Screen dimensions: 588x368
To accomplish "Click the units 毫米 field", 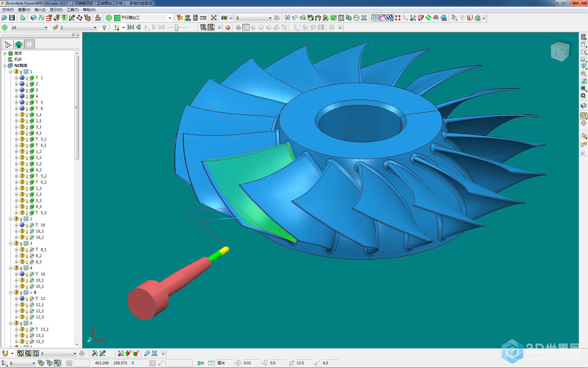I will [x=224, y=363].
